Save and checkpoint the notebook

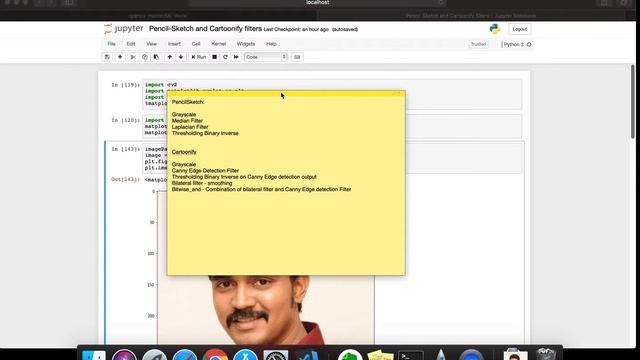coord(107,57)
